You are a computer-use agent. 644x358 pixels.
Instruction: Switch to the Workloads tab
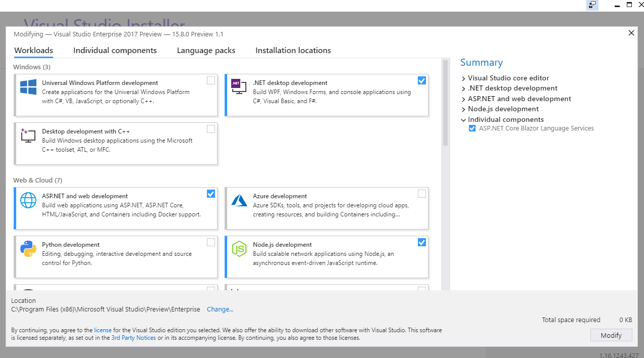click(x=33, y=51)
